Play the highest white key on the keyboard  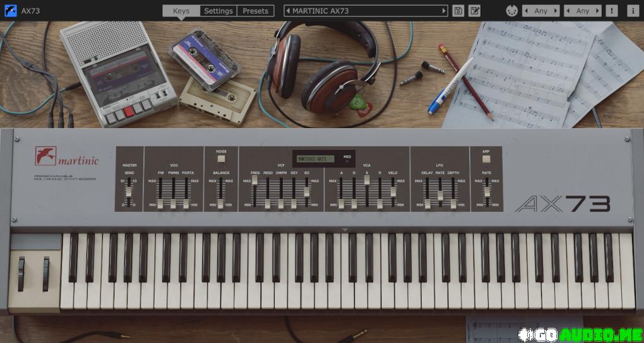tap(627, 272)
